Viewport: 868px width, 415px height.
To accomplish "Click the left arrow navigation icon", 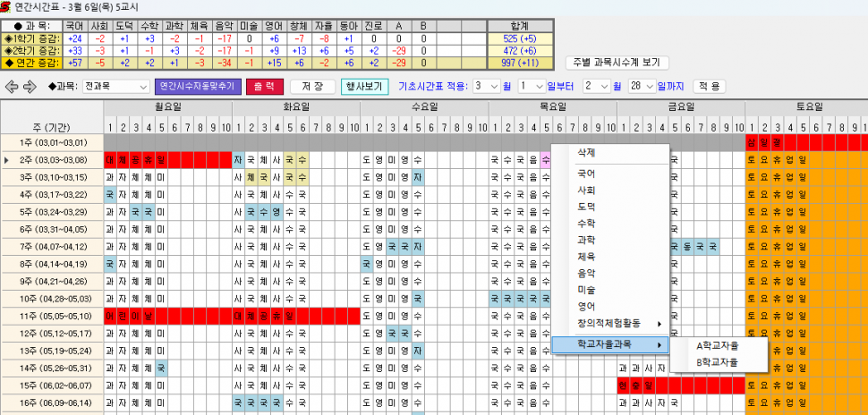I will coord(13,87).
